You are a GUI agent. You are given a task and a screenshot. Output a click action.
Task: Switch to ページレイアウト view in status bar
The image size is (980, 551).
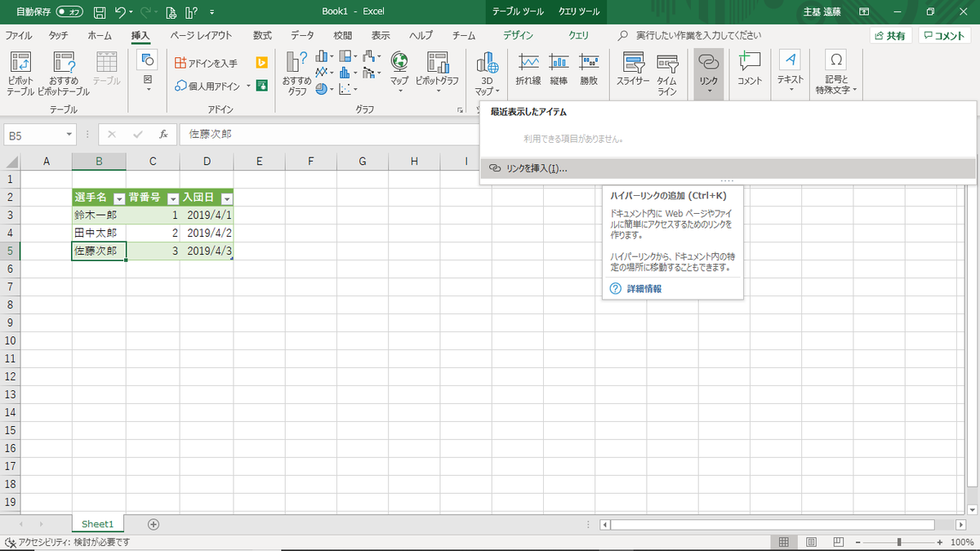click(811, 541)
